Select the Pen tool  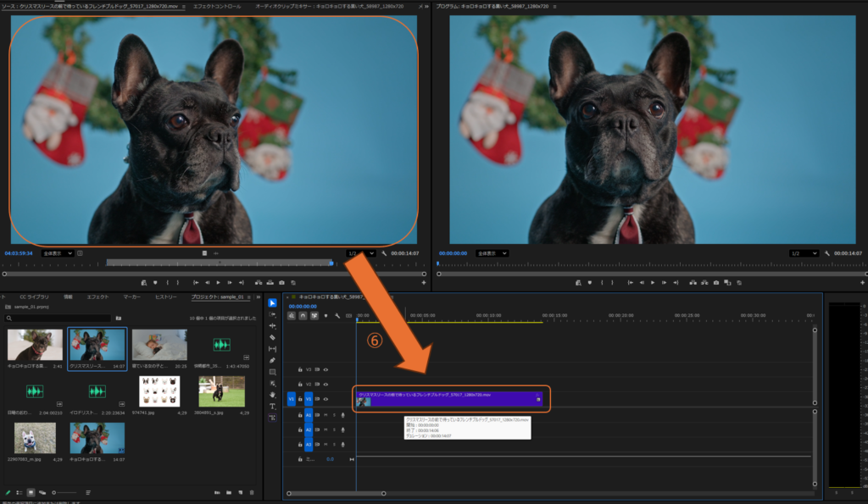[x=272, y=360]
